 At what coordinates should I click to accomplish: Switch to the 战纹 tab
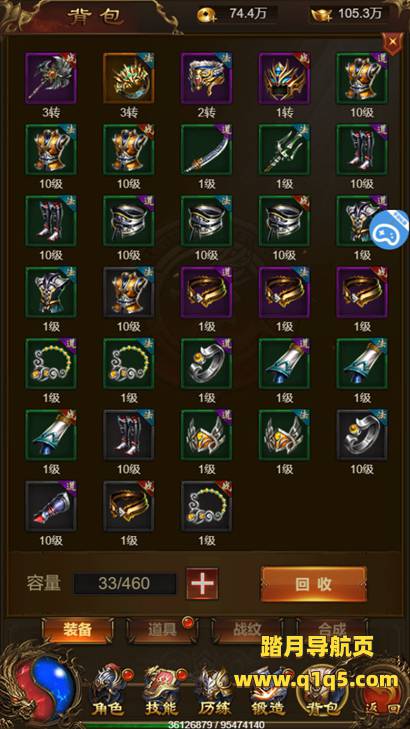click(x=247, y=630)
